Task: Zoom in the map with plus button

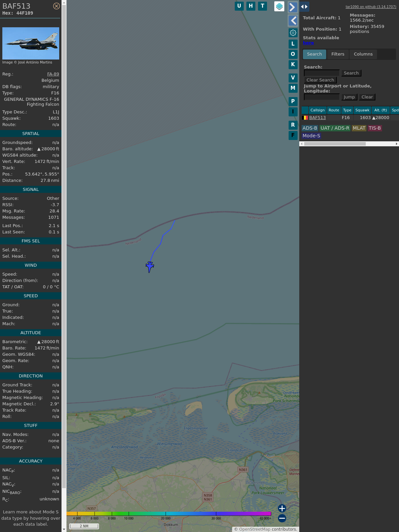Action: [282, 508]
